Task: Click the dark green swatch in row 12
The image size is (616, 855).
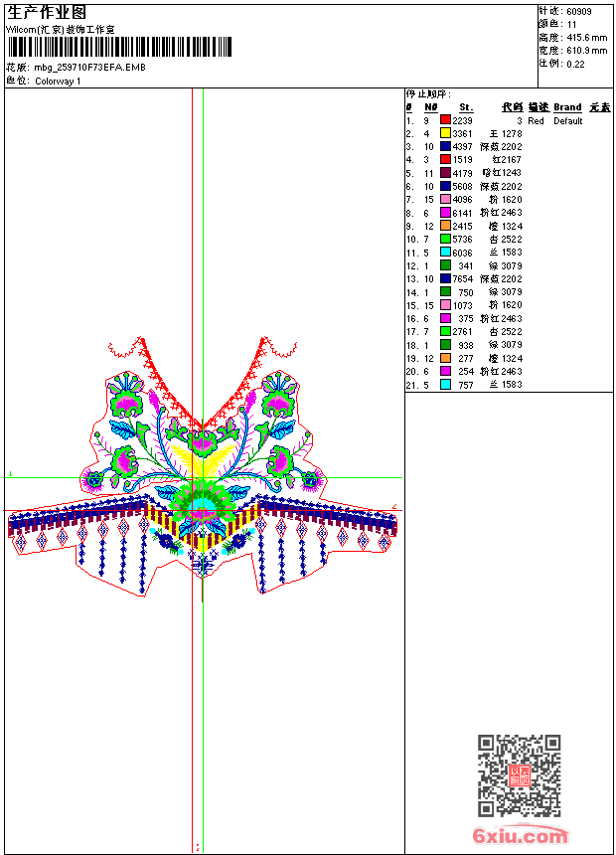Action: [445, 265]
